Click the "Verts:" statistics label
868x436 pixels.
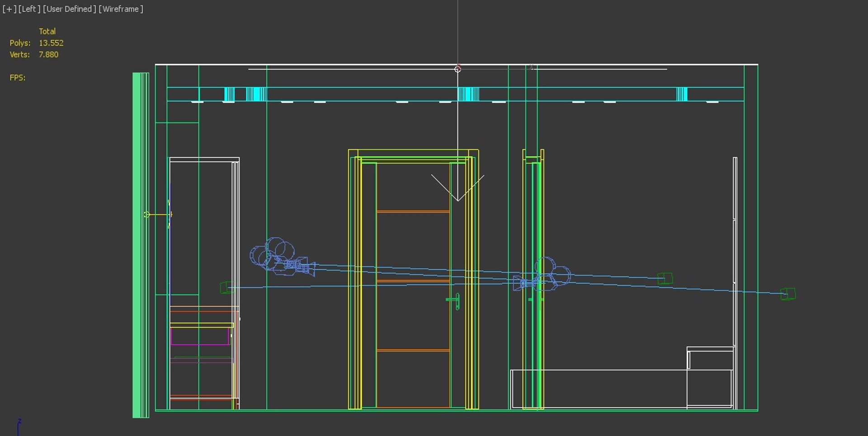coord(20,55)
